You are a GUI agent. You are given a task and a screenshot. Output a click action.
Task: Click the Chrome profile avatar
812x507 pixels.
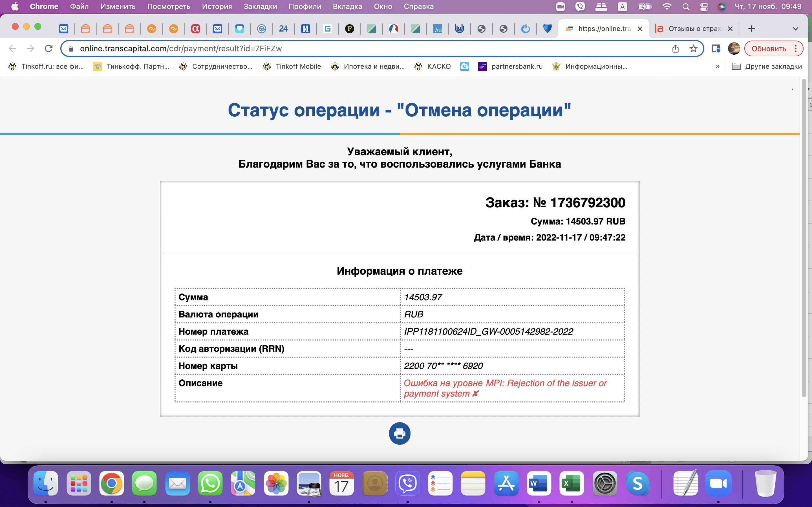[734, 49]
